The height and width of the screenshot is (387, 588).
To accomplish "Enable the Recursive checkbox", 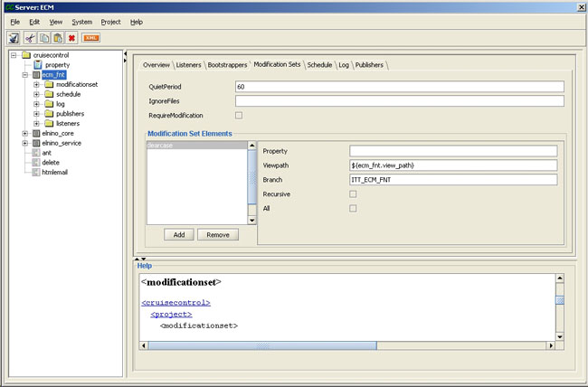I will pyautogui.click(x=353, y=193).
